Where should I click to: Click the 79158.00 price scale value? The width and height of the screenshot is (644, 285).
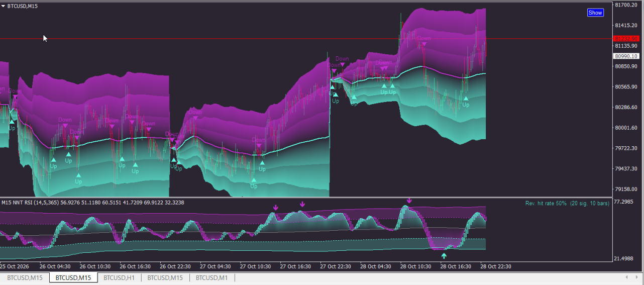(626, 189)
